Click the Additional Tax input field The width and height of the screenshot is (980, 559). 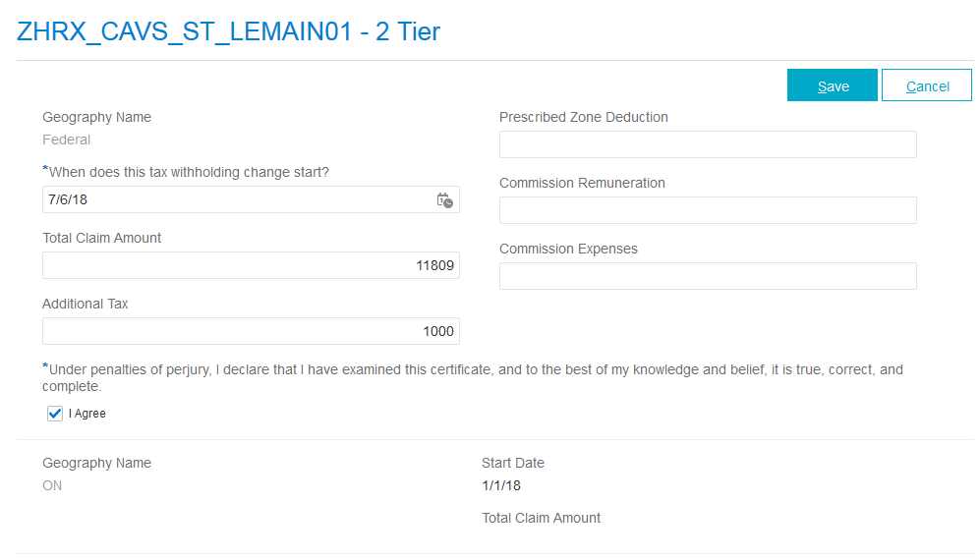pyautogui.click(x=251, y=331)
